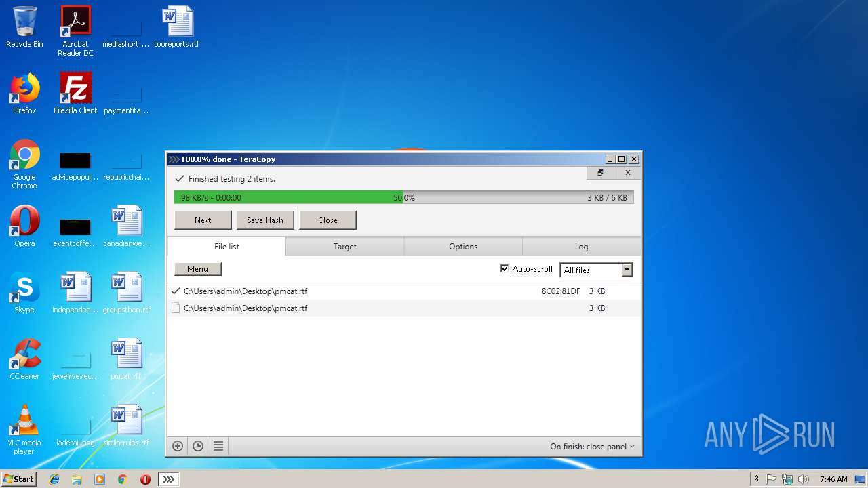Viewport: 868px width, 488px height.
Task: Select the verified pmcat.rtf row with hash
Action: click(x=404, y=291)
